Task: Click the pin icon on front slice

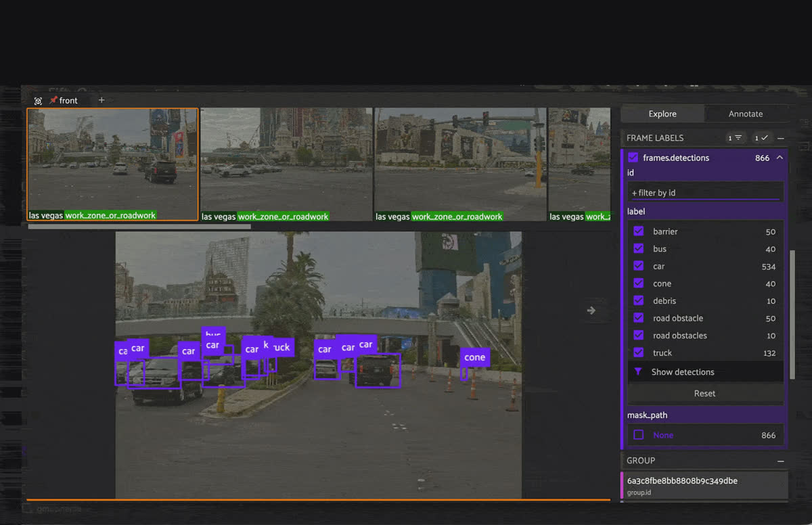Action: tap(53, 101)
